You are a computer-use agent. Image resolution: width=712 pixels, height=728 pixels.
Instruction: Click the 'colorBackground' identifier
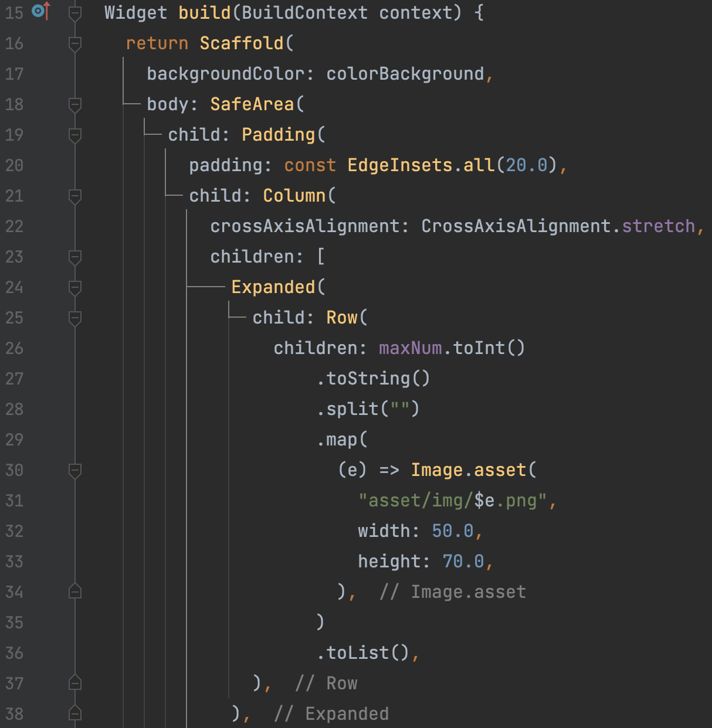click(405, 74)
